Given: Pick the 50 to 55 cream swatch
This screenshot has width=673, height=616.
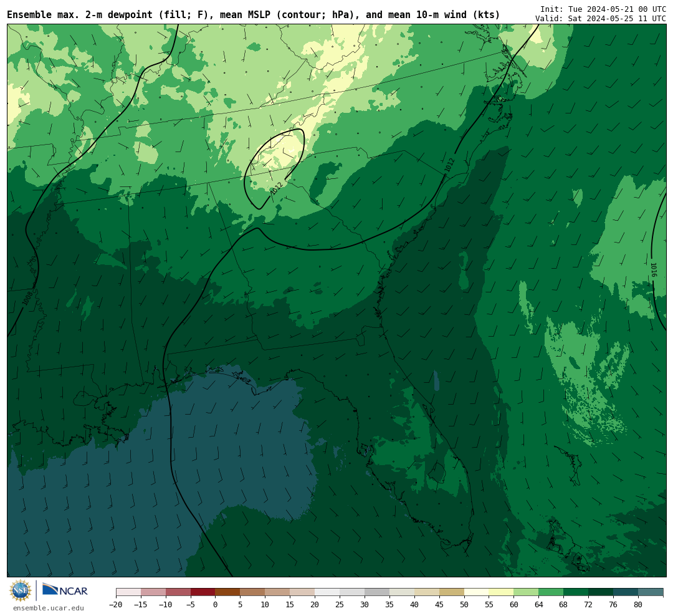Looking at the screenshot, I should [477, 592].
